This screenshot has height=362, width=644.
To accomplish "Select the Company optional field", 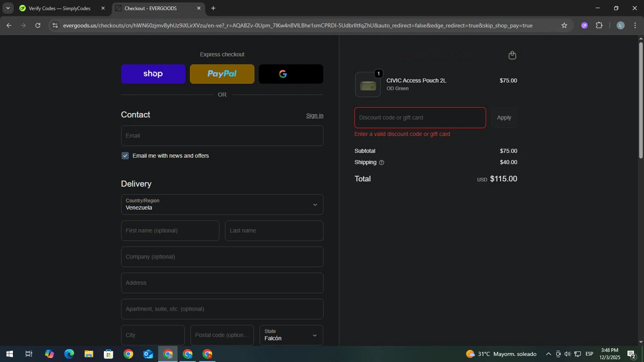I will click(222, 257).
